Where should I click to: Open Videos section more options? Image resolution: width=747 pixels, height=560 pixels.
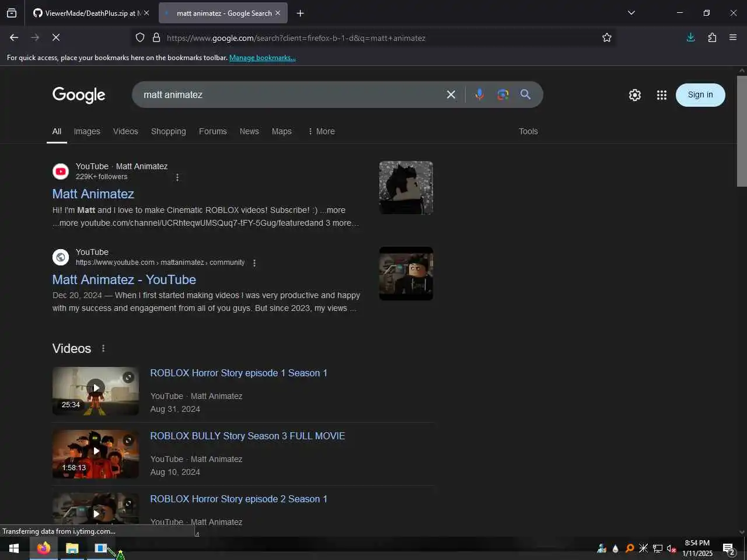click(x=103, y=348)
